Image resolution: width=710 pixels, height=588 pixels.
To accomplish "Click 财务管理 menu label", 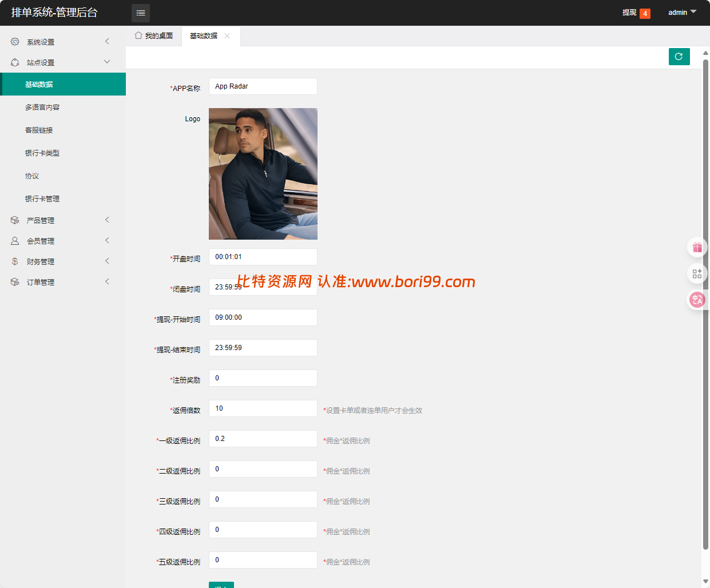I will click(41, 262).
